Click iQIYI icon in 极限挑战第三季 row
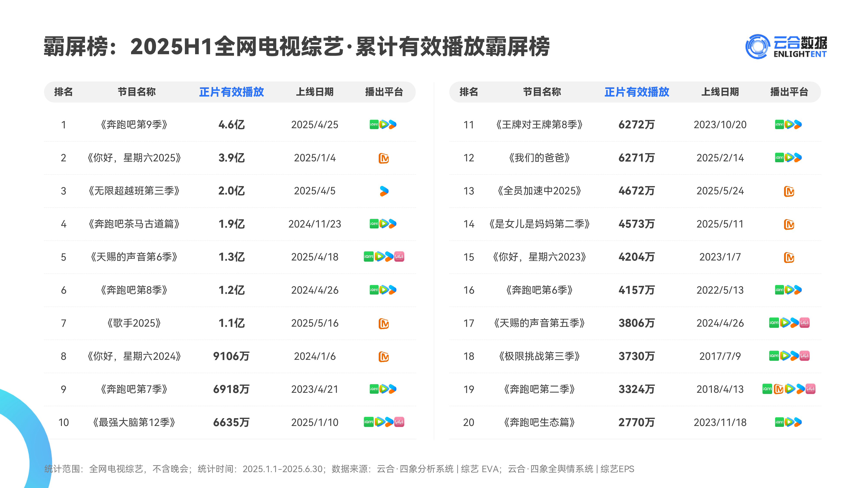 tap(774, 356)
